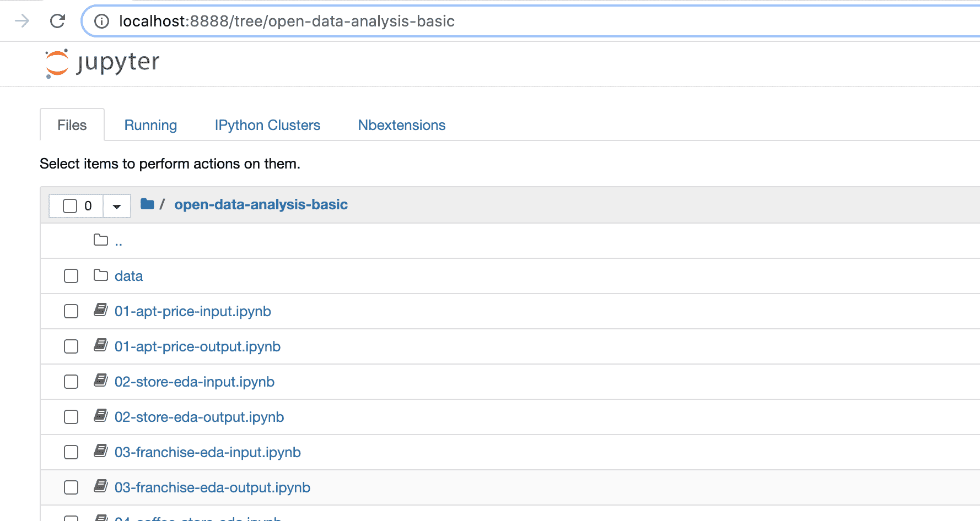The width and height of the screenshot is (980, 521).
Task: Click notebook icon beside 02-store-eda-output.ipynb
Action: click(x=101, y=416)
